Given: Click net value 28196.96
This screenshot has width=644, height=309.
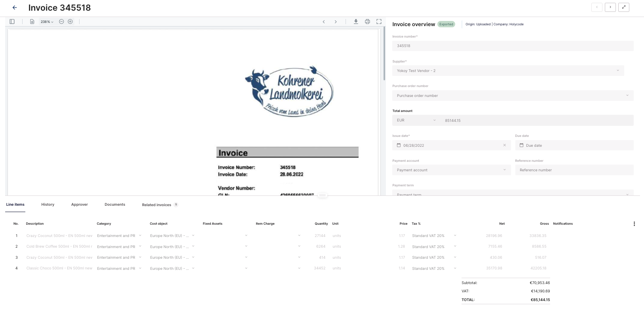Looking at the screenshot, I should [494, 236].
